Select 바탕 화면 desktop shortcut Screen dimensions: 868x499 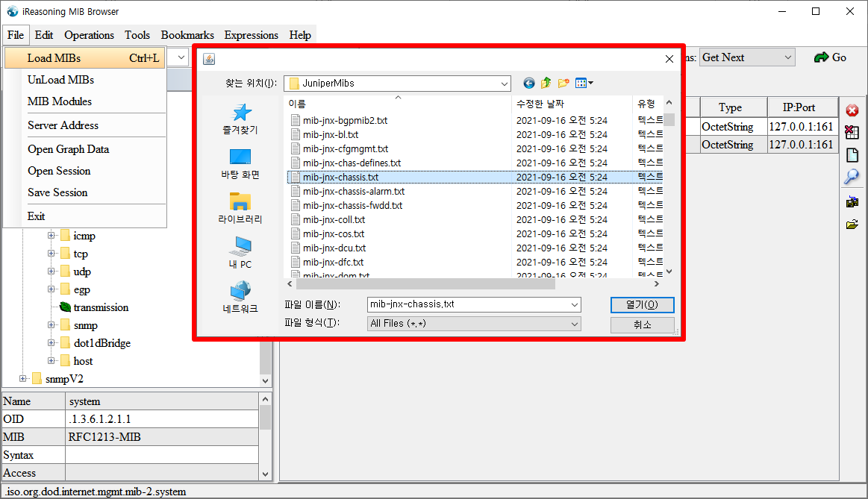[240, 164]
